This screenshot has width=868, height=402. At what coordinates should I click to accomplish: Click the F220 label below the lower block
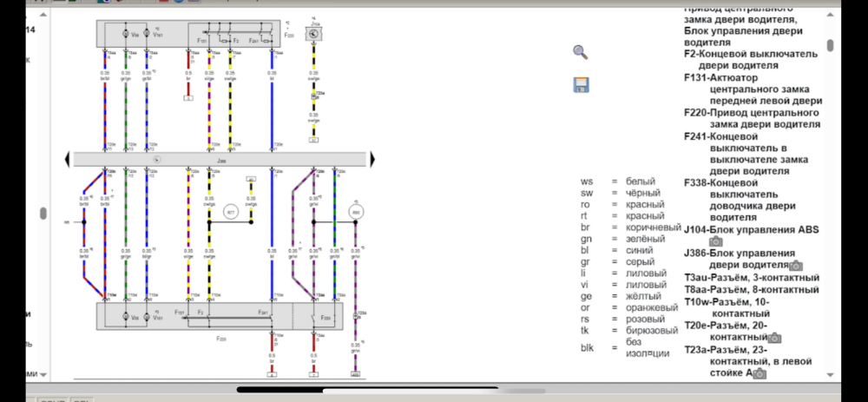click(x=221, y=339)
